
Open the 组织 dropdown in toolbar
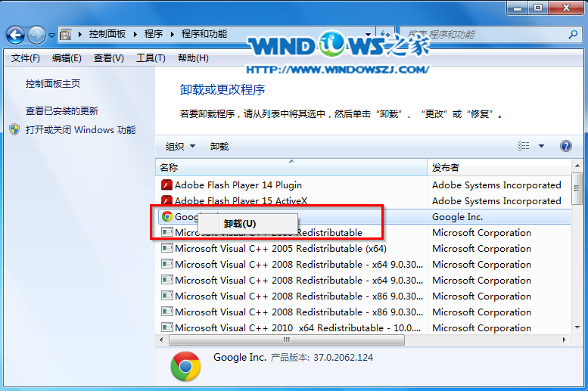(180, 146)
